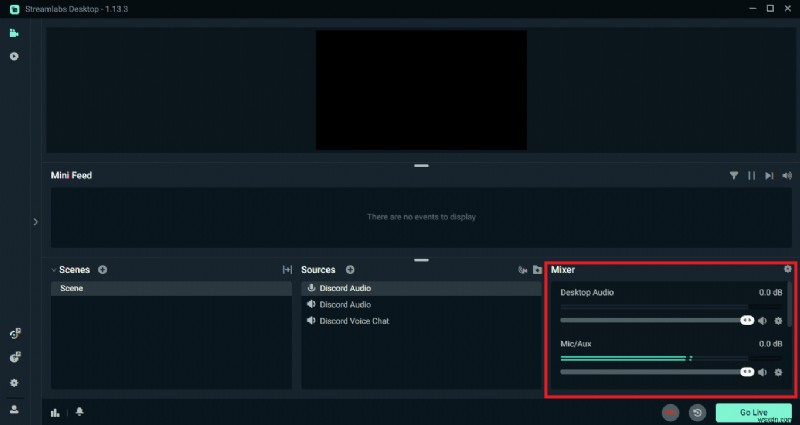Open the user account icon in sidebar
This screenshot has width=800, height=425.
[14, 409]
